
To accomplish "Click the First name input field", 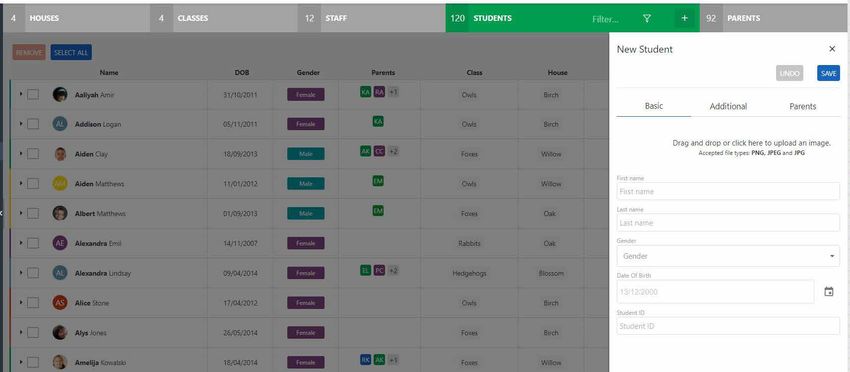I will pyautogui.click(x=728, y=191).
